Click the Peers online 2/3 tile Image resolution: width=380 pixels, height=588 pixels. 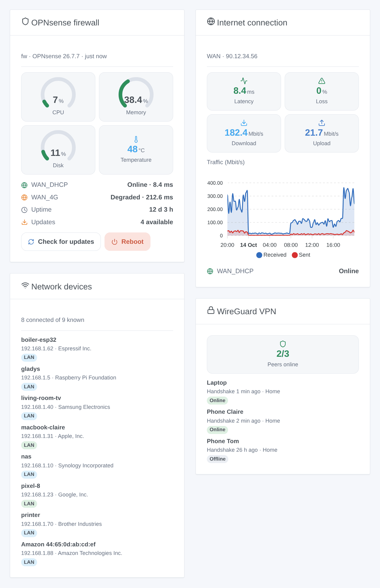[x=283, y=354]
